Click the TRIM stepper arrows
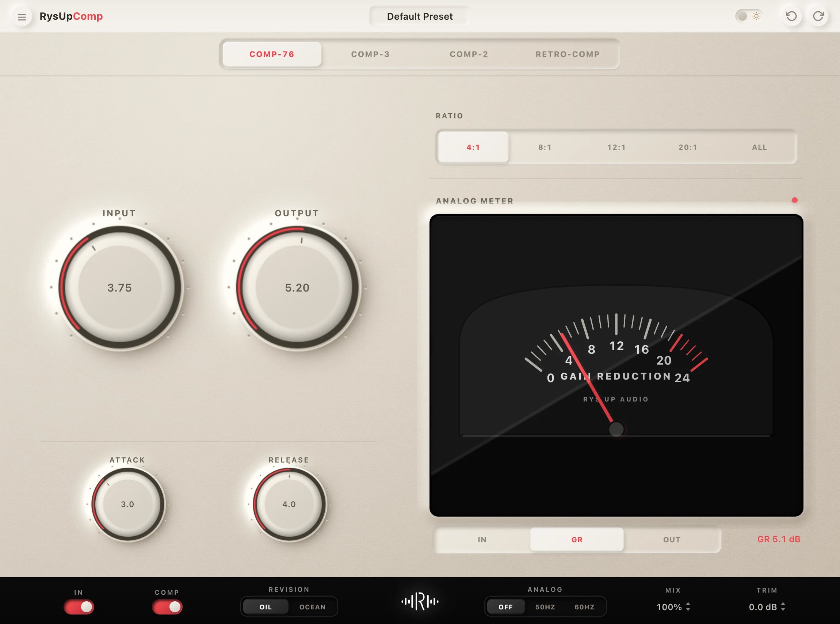The image size is (840, 624). coord(783,606)
